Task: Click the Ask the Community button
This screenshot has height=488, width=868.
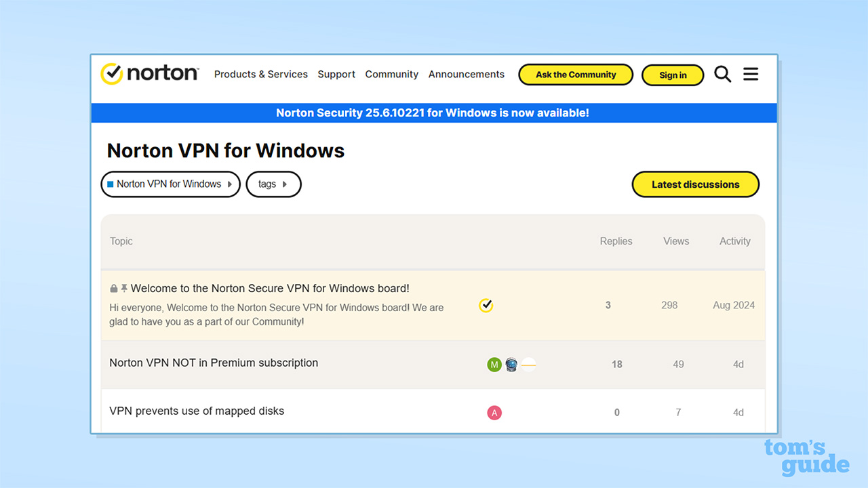Action: (576, 75)
